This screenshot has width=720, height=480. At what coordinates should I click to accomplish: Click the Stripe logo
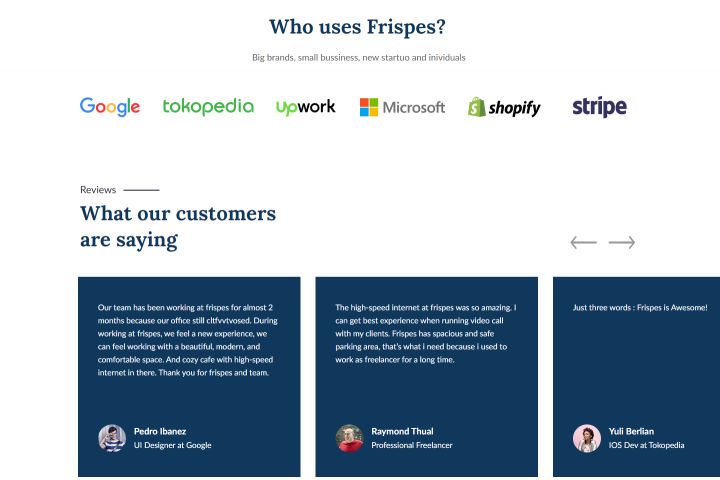coord(599,107)
